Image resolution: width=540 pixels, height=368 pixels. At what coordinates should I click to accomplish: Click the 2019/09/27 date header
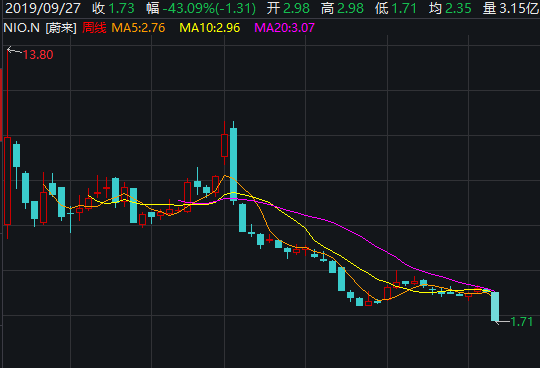coord(43,8)
